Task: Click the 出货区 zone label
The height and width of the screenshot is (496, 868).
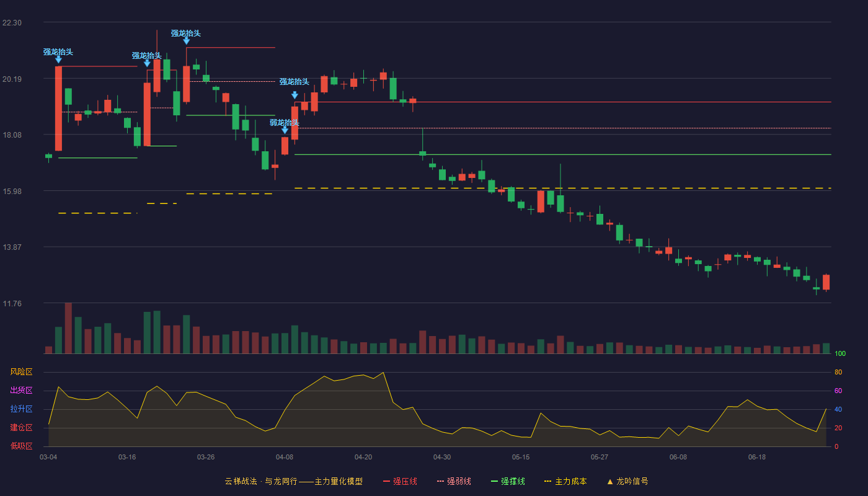Action: (x=21, y=391)
